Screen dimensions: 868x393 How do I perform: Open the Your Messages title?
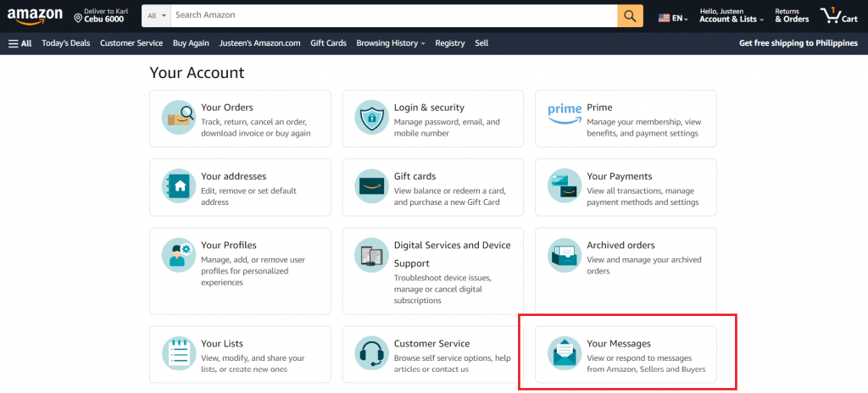tap(619, 343)
